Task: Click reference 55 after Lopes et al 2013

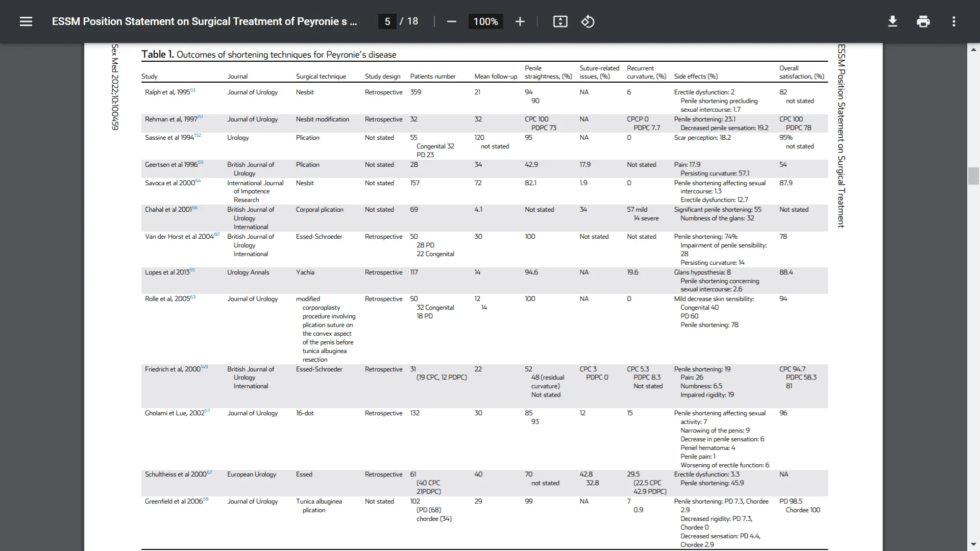Action: tap(192, 270)
